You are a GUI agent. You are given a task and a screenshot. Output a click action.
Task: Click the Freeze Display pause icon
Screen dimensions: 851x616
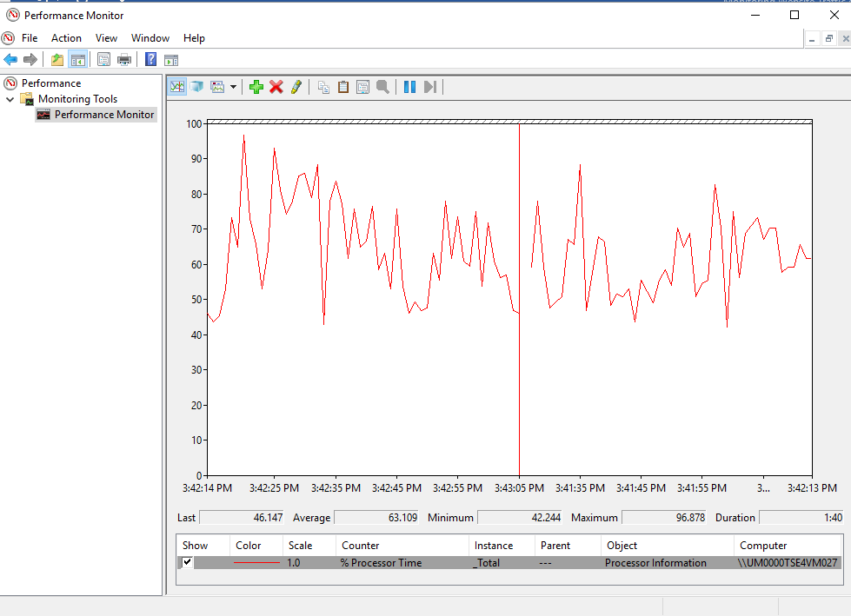click(x=409, y=87)
